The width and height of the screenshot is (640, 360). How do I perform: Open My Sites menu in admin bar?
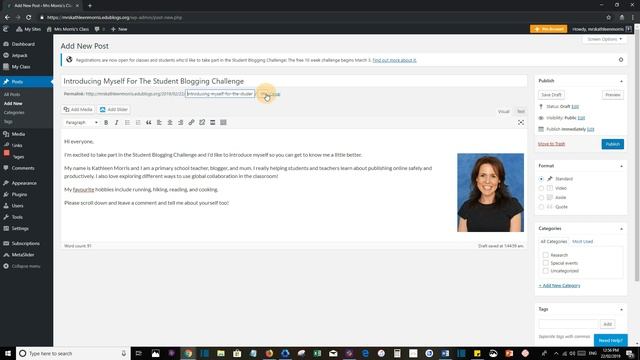(x=29, y=29)
